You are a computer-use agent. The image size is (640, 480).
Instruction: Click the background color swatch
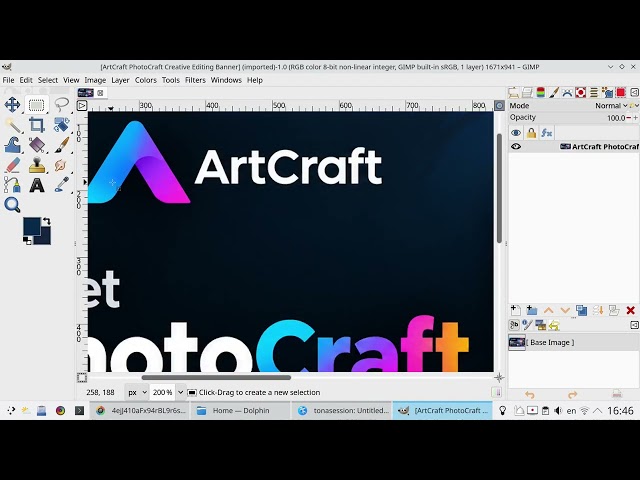tap(45, 238)
